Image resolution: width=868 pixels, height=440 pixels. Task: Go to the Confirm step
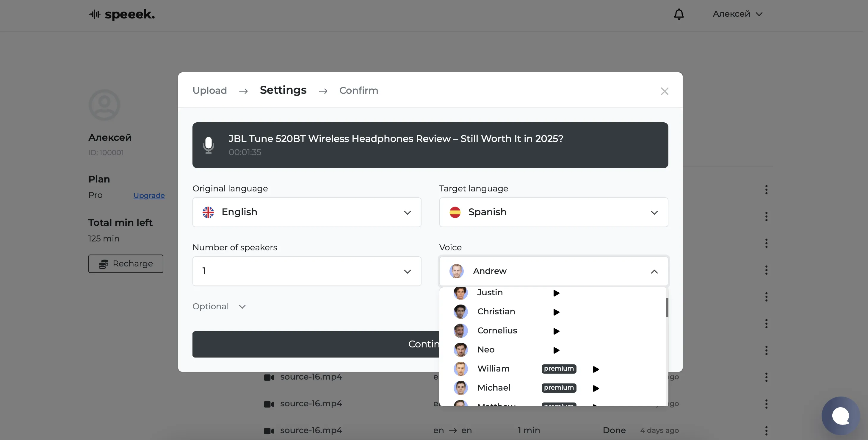(x=358, y=91)
